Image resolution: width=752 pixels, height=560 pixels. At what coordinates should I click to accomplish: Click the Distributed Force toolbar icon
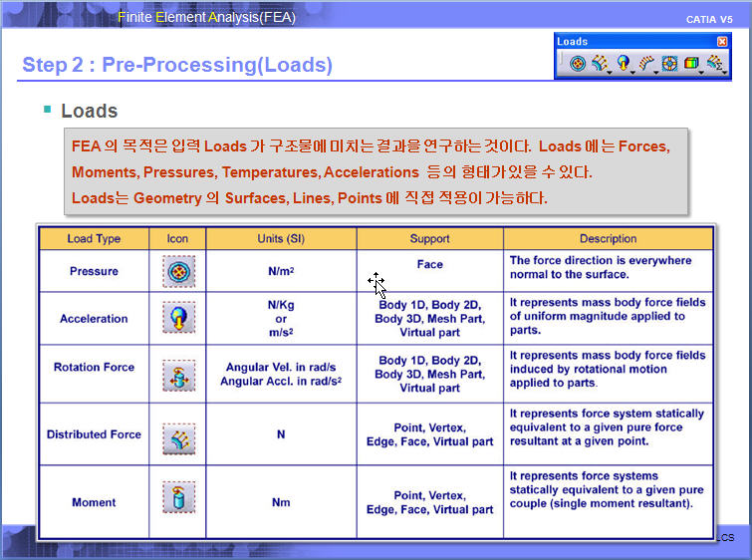(x=599, y=64)
